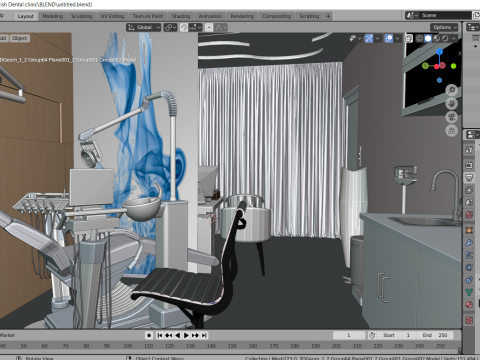480x360 pixels.
Task: Toggle snapping magnet button
Action: click(x=184, y=27)
